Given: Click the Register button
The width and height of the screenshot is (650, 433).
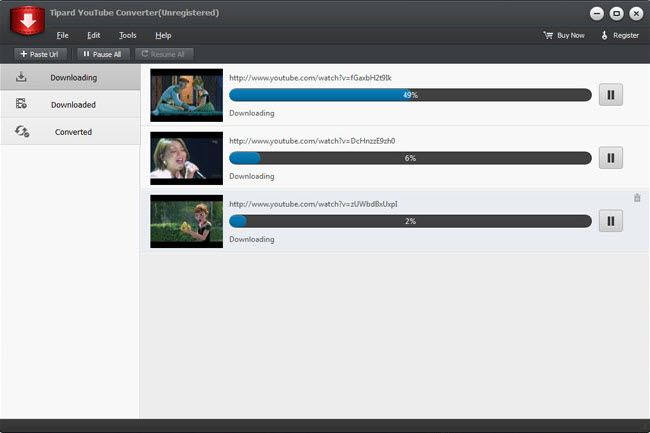Looking at the screenshot, I should [x=620, y=35].
